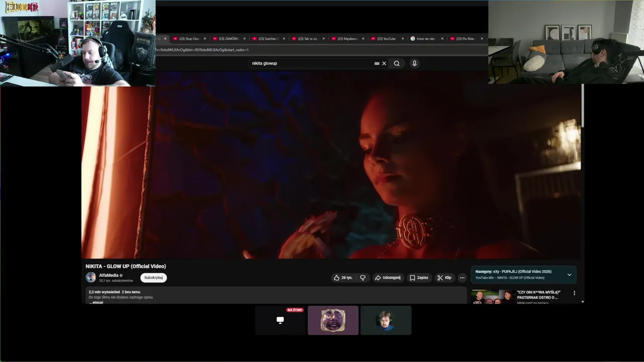Screen dimensions: 644x362
Task: Close the Stop Cham tab
Action: coord(205,39)
